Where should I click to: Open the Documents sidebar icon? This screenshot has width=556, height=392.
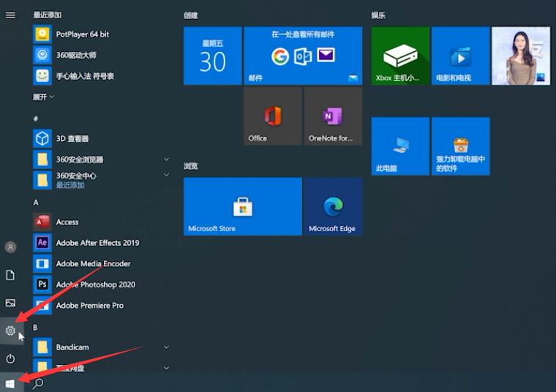point(10,275)
